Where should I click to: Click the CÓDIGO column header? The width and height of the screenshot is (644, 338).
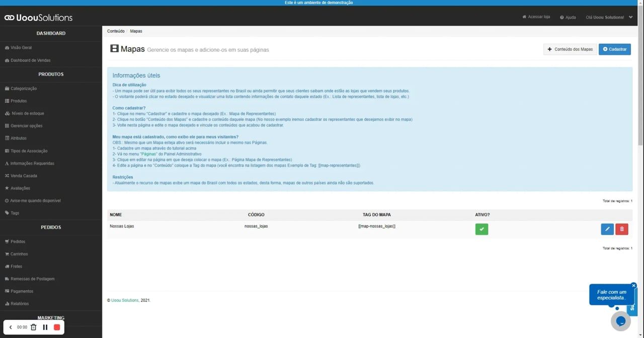click(x=256, y=215)
